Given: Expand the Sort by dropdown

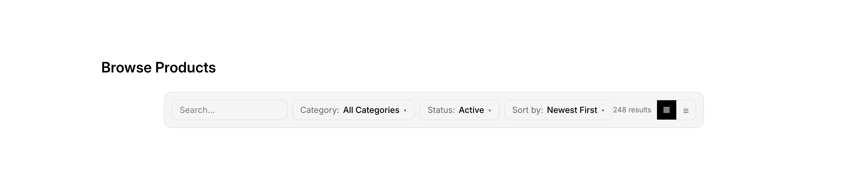Looking at the screenshot, I should tap(558, 110).
